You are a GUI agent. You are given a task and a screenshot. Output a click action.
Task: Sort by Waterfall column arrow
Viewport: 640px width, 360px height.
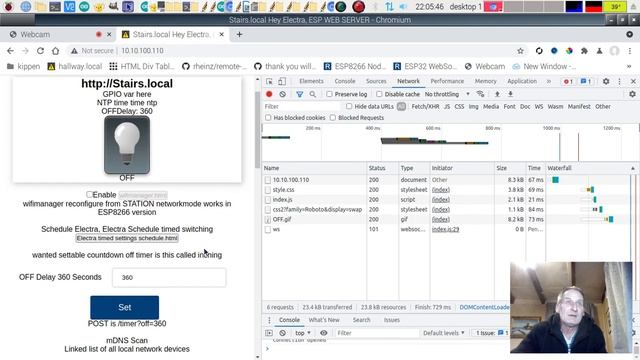pyautogui.click(x=633, y=168)
